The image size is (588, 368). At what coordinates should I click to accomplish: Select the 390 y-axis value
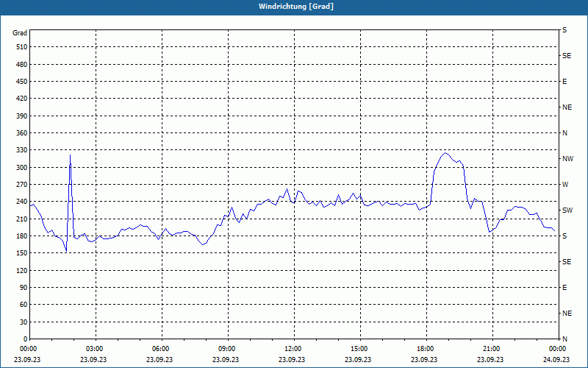pyautogui.click(x=22, y=116)
